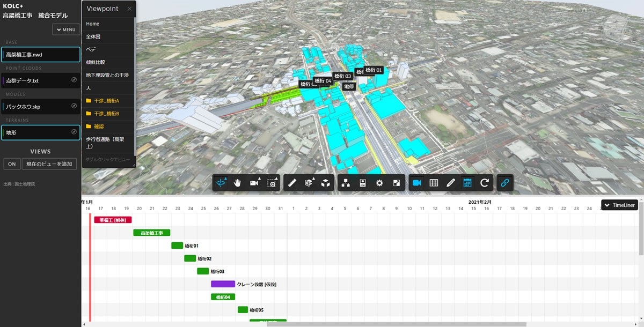This screenshot has height=327, width=644.
Task: Expand the TimeLiner dropdown
Action: 619,205
